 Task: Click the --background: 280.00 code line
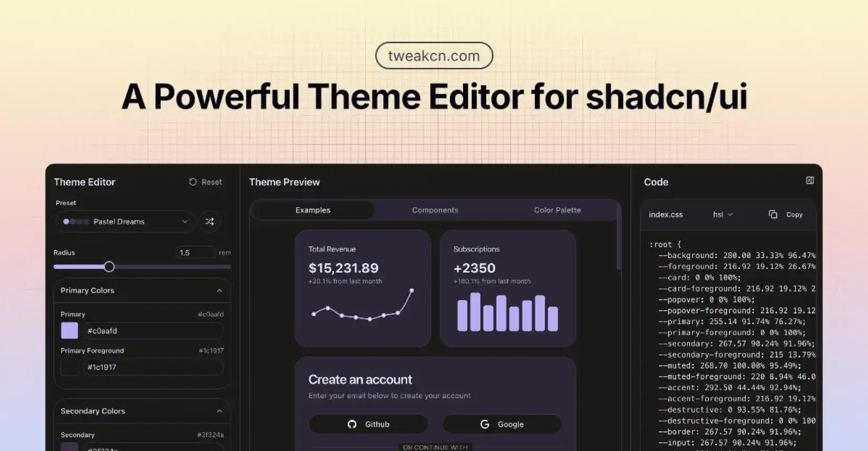pos(736,255)
